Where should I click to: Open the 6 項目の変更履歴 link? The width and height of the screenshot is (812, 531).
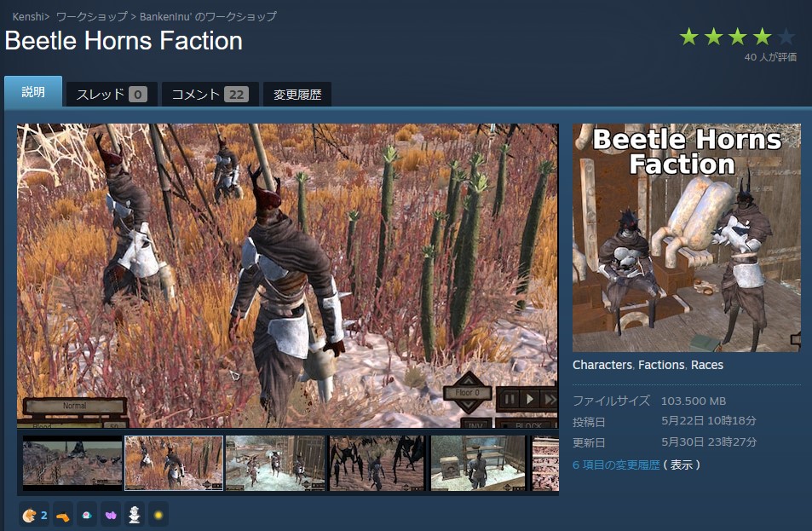pyautogui.click(x=616, y=465)
